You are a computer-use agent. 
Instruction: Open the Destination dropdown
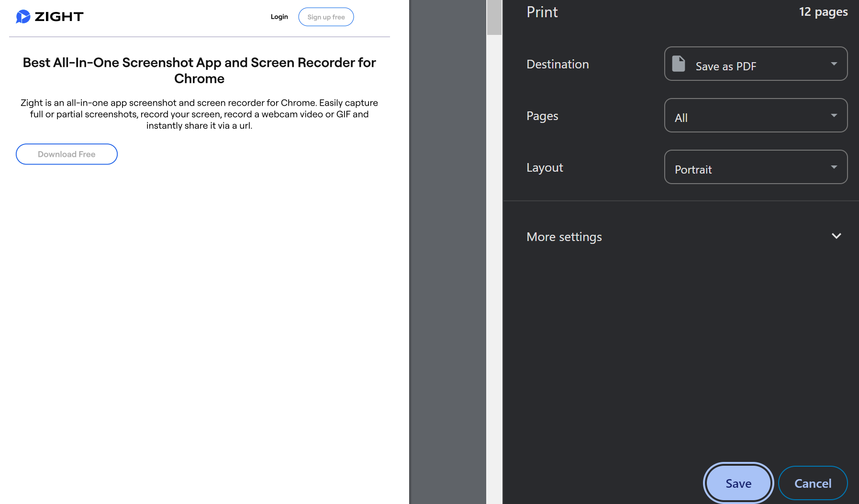[x=756, y=64]
